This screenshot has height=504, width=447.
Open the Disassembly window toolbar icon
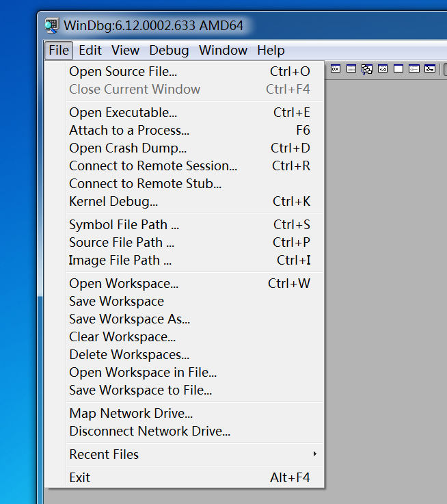(382, 69)
